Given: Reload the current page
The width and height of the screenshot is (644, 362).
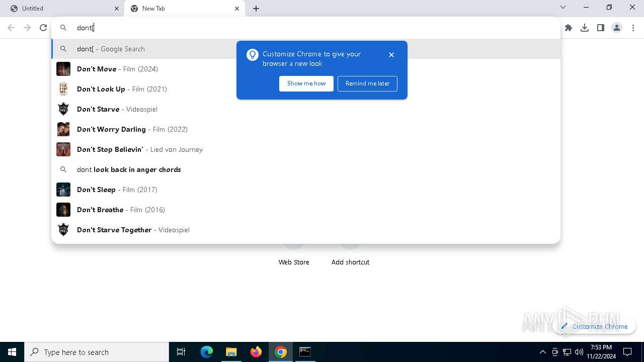Looking at the screenshot, I should (x=43, y=28).
